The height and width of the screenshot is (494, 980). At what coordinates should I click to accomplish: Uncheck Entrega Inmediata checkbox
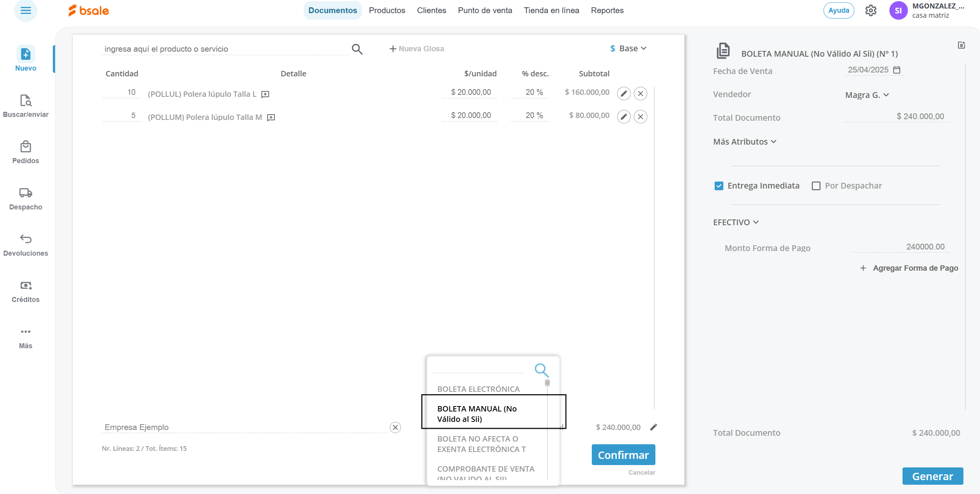(x=719, y=186)
